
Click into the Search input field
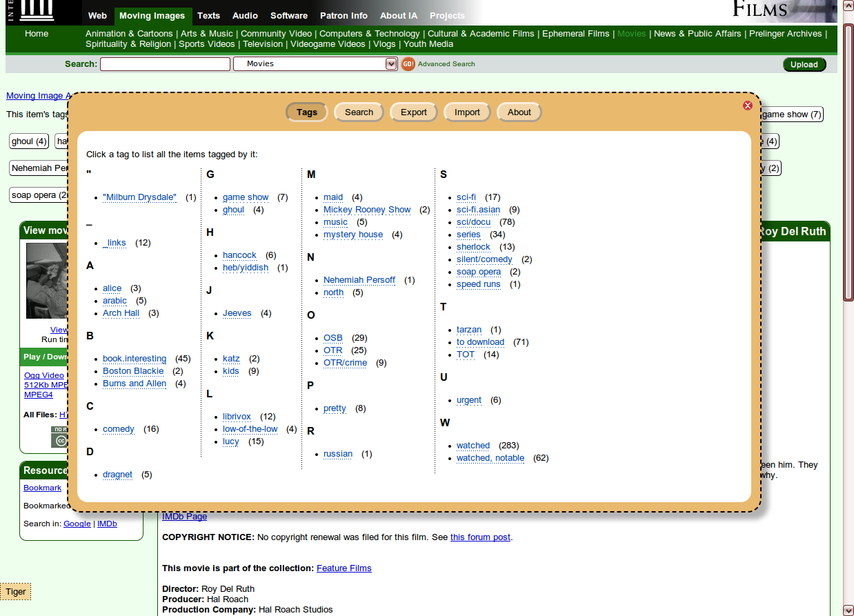(165, 63)
